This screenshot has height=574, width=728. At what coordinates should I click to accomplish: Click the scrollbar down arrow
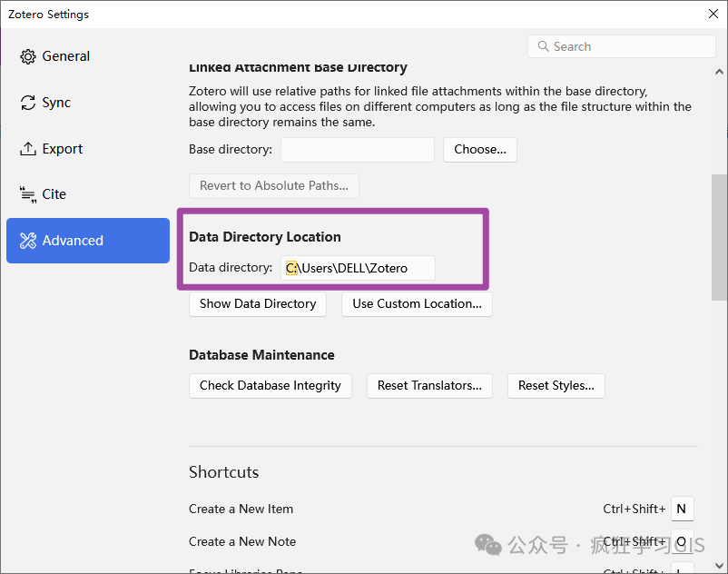(x=719, y=566)
